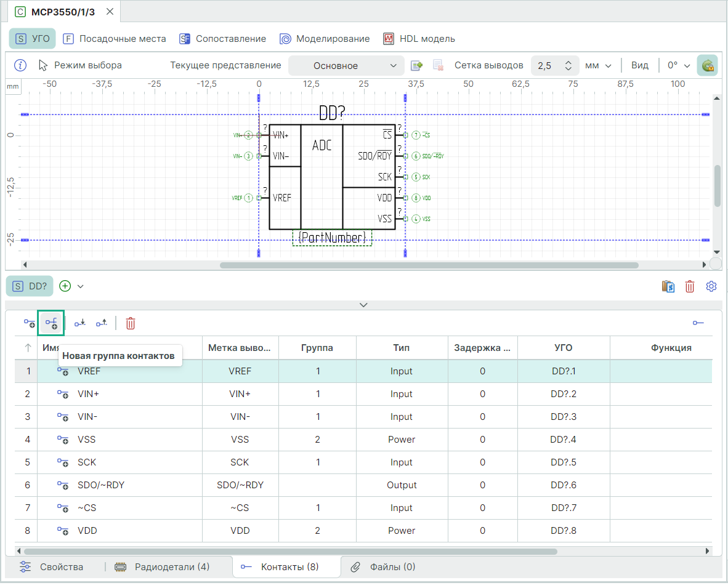Open the мм units dropdown
The width and height of the screenshot is (728, 588).
[597, 65]
